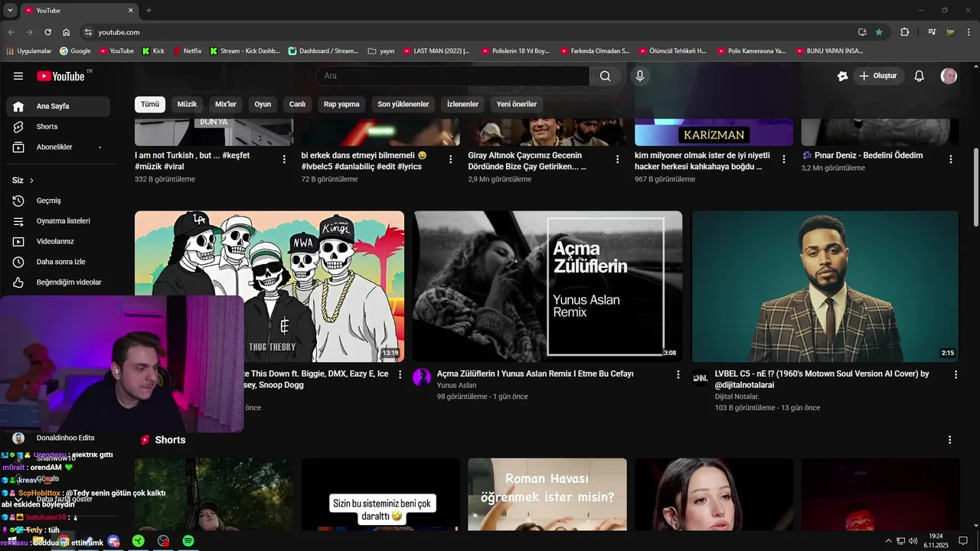
Task: Select the Yeni öneriler chip
Action: (x=517, y=104)
